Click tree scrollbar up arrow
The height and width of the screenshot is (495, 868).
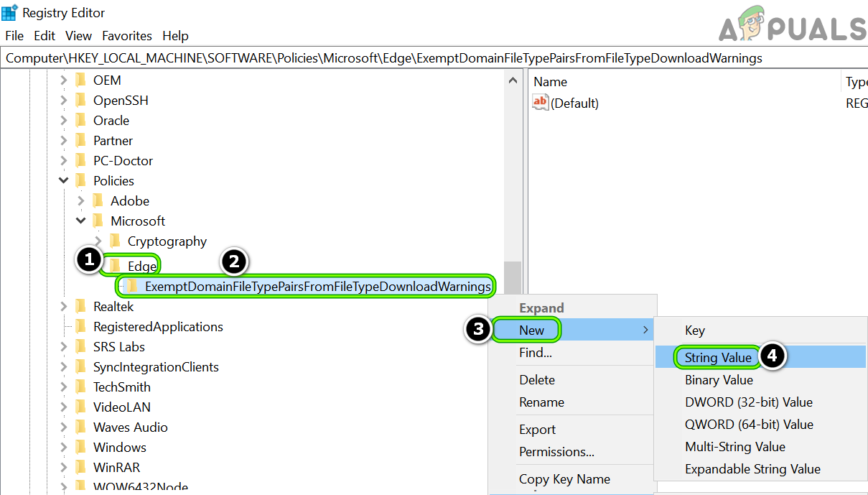[513, 80]
